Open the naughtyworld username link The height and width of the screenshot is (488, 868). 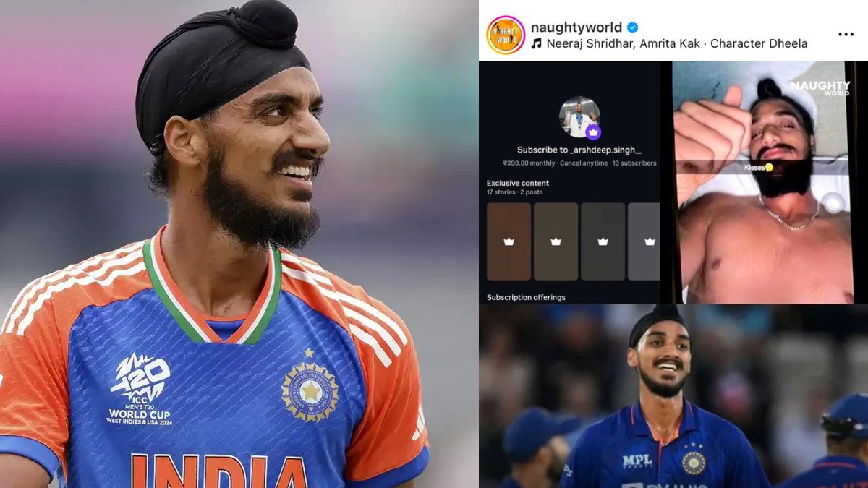pyautogui.click(x=576, y=27)
